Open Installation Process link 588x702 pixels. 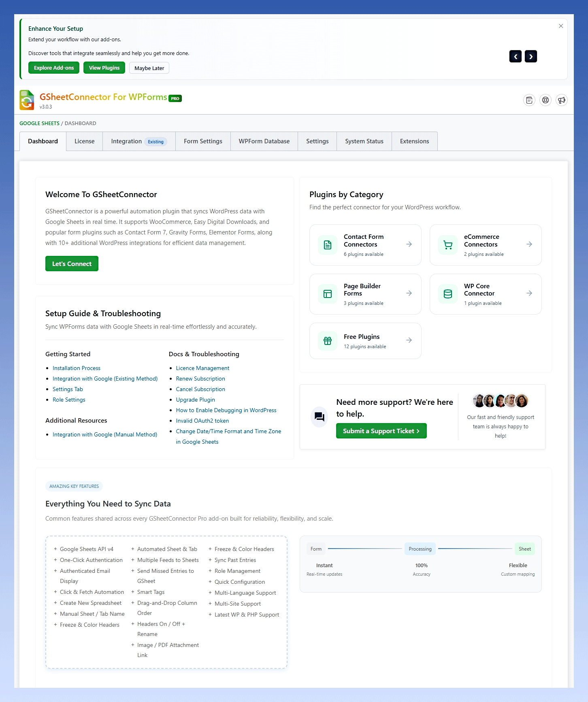point(77,368)
